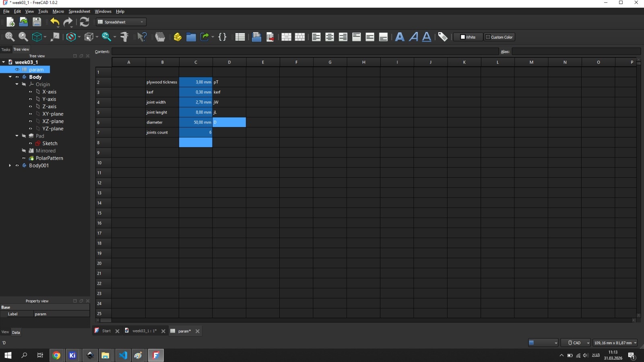The image size is (644, 362).
Task: Click the create spreadsheet icon
Action: click(x=240, y=37)
